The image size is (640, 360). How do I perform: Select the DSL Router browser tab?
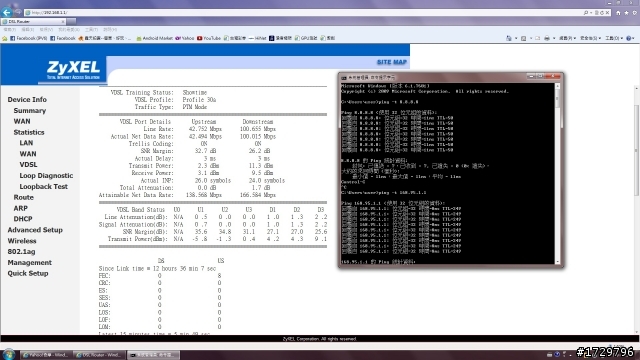33,21
